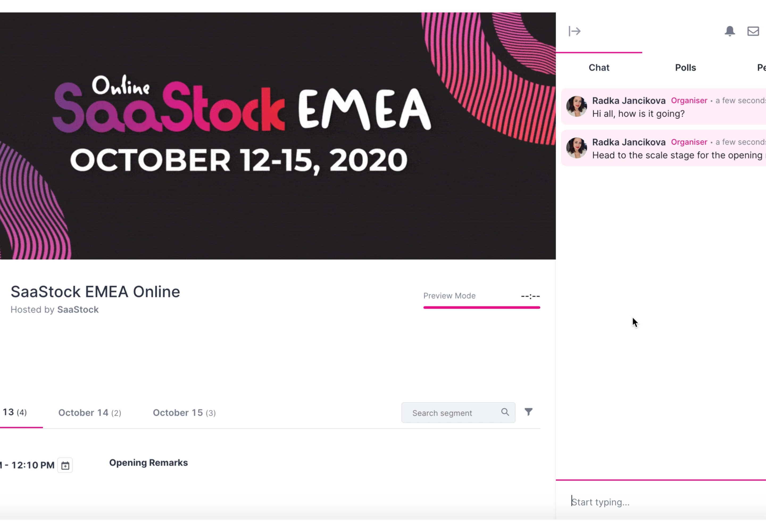This screenshot has height=532, width=766.
Task: Click Radka Jancikova's avatar in second message
Action: (576, 148)
